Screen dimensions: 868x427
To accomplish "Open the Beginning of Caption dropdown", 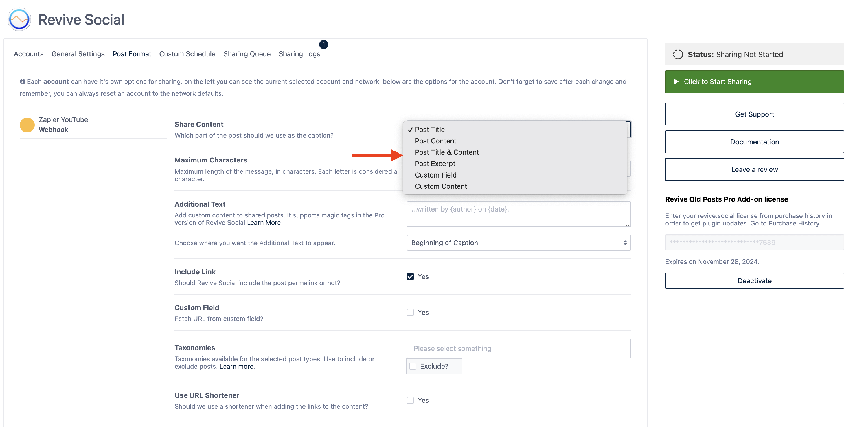I will pos(518,243).
